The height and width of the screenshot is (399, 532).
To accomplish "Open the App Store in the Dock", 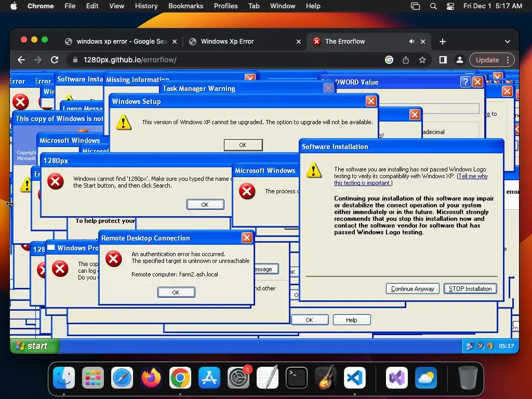I will (209, 378).
